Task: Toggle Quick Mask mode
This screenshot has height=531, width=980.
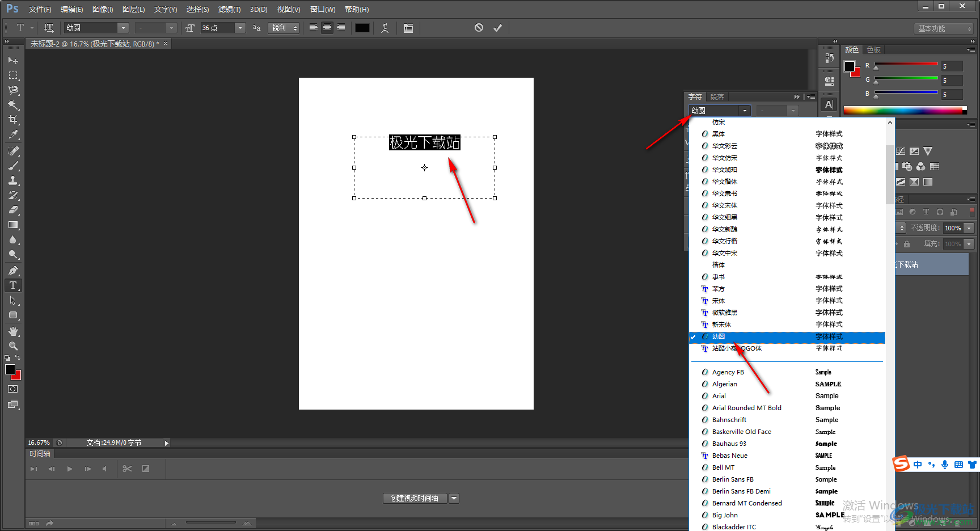Action: pos(13,389)
